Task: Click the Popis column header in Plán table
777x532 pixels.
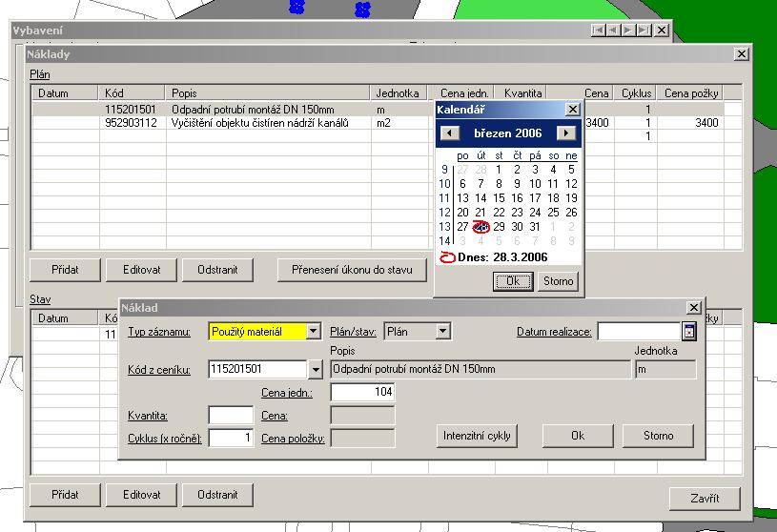Action: [268, 93]
